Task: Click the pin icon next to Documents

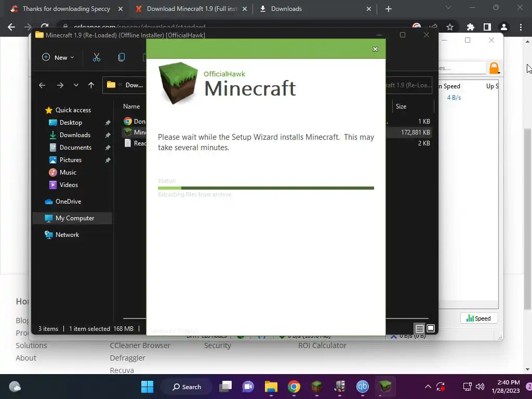Action: click(108, 148)
